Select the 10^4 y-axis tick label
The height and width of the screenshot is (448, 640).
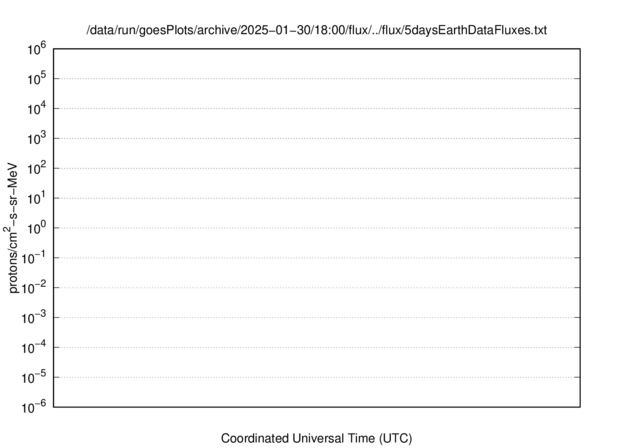37,109
